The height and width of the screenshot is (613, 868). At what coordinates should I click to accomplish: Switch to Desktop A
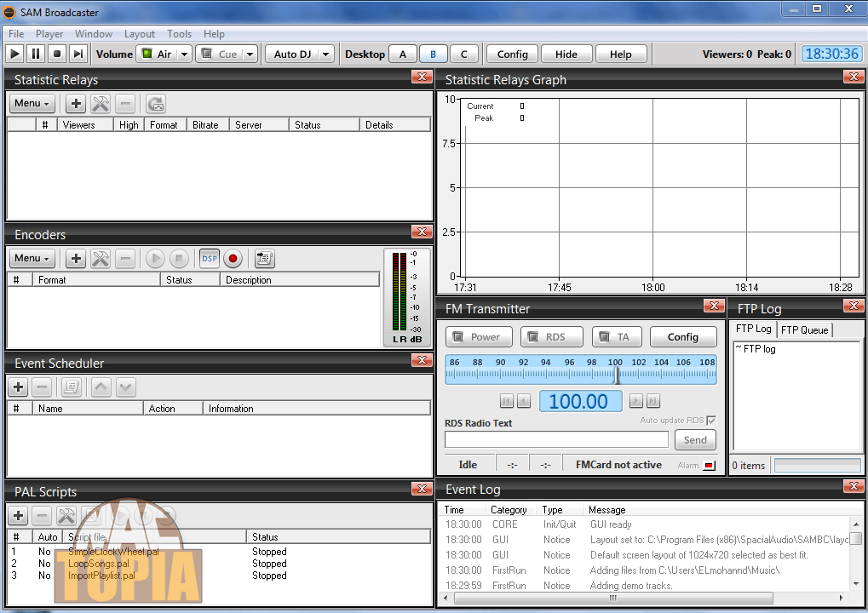402,54
